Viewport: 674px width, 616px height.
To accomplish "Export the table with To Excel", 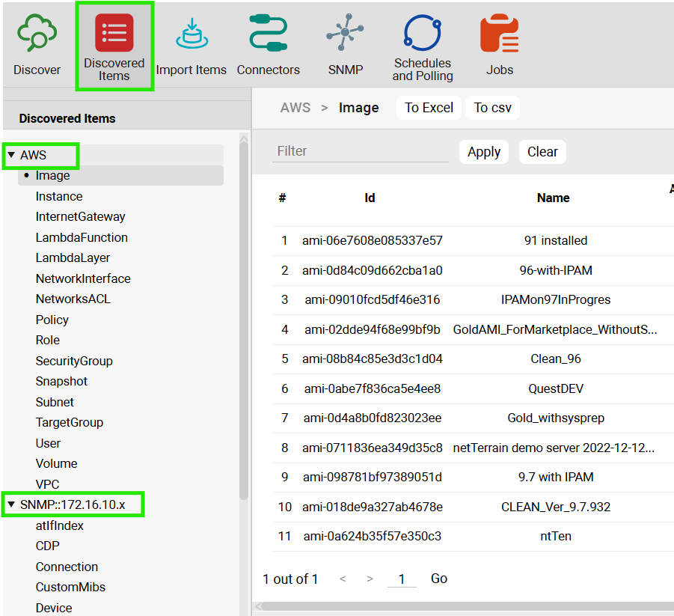I will coord(429,108).
